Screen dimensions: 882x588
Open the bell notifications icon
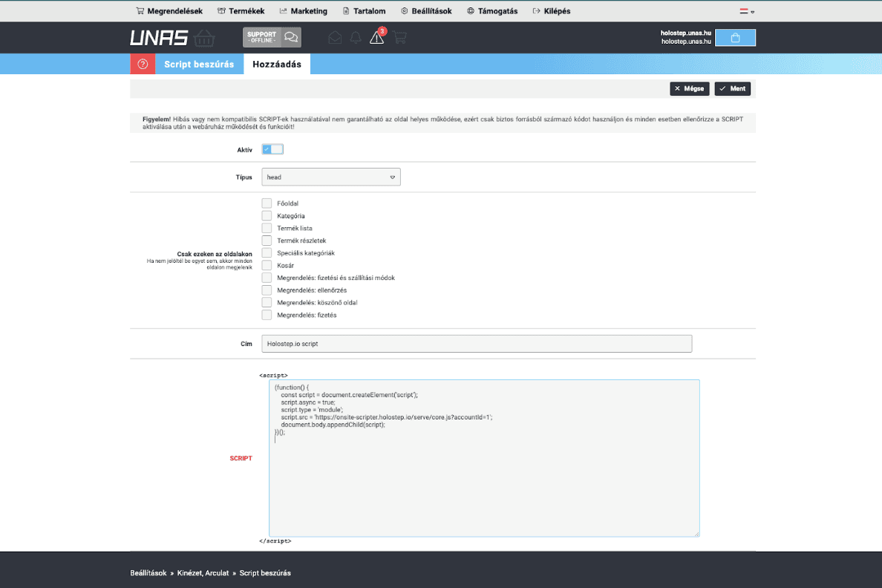pos(356,38)
